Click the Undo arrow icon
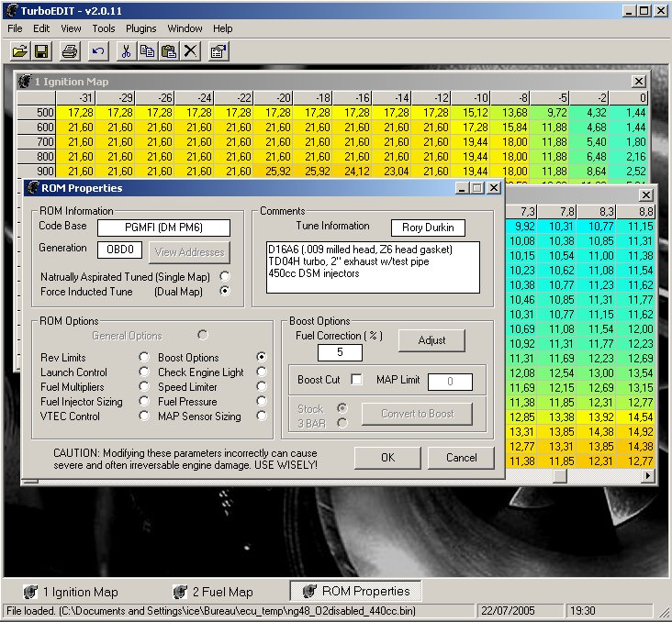 [x=98, y=51]
